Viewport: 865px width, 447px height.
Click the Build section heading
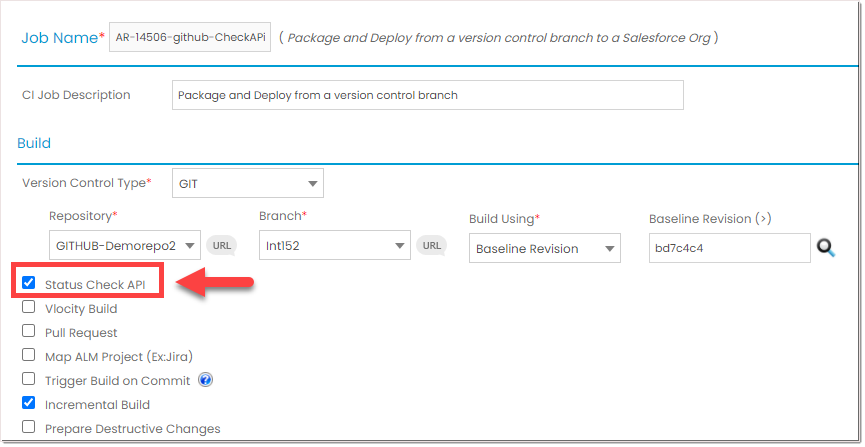point(34,143)
